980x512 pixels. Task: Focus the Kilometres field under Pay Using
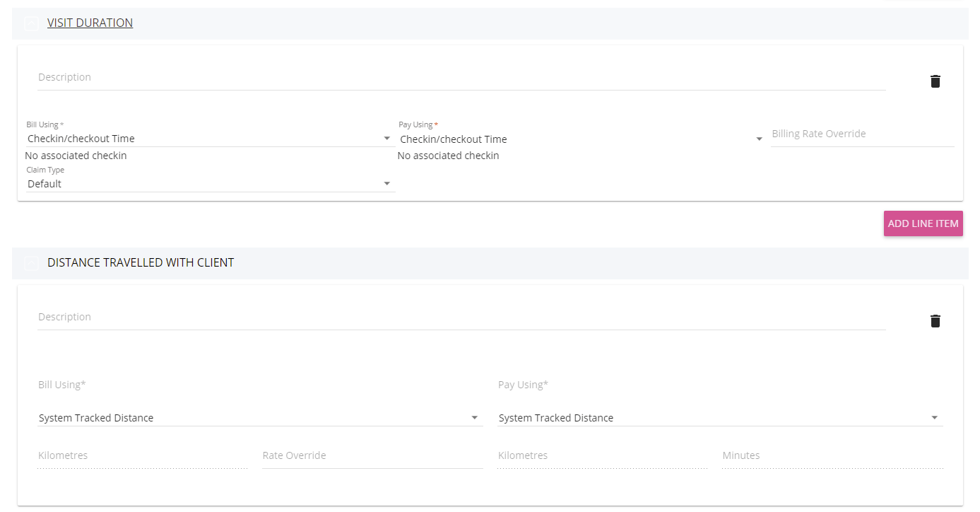tap(603, 455)
